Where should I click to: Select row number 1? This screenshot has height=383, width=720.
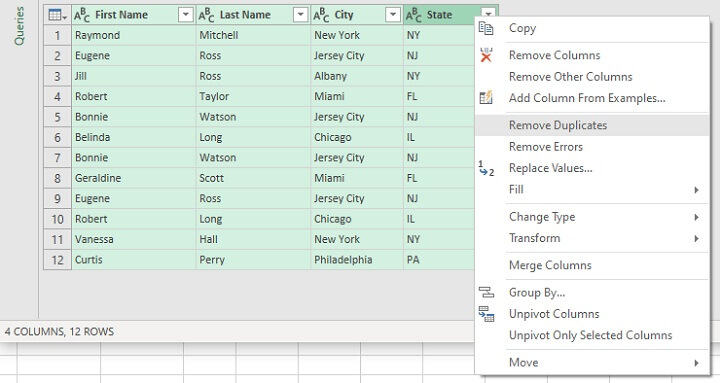click(57, 35)
